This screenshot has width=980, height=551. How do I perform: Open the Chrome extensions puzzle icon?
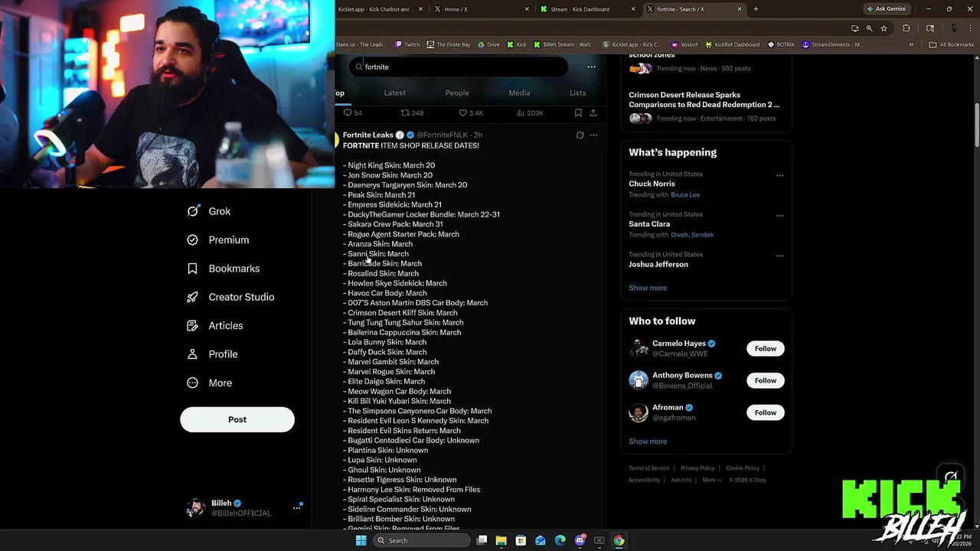(906, 28)
